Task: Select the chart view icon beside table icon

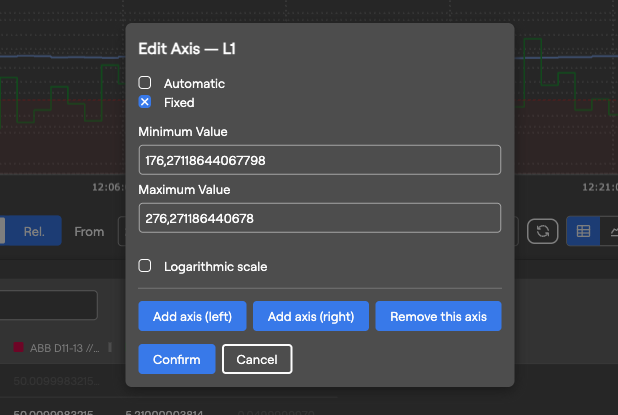Action: (x=610, y=231)
